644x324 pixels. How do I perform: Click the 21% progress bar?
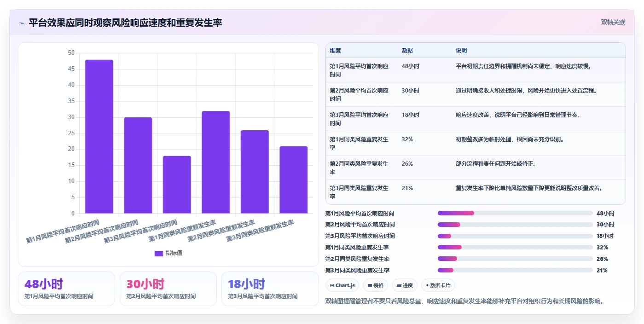click(x=515, y=270)
